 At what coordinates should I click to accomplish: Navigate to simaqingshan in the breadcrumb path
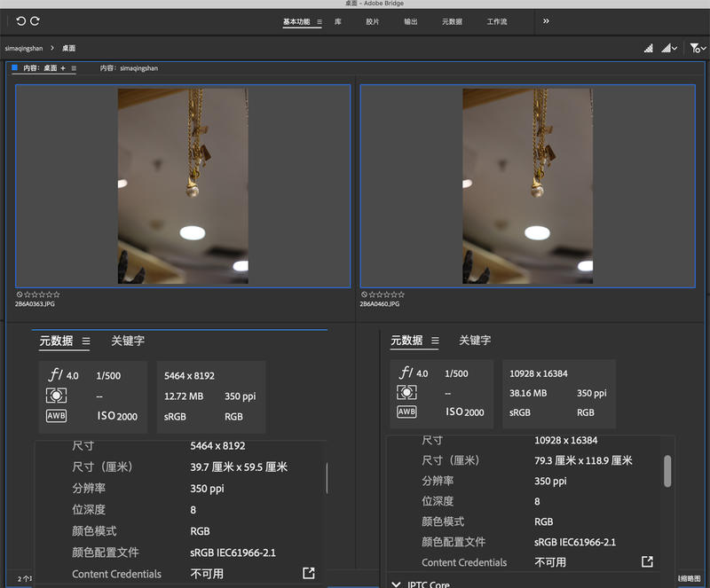tap(23, 48)
